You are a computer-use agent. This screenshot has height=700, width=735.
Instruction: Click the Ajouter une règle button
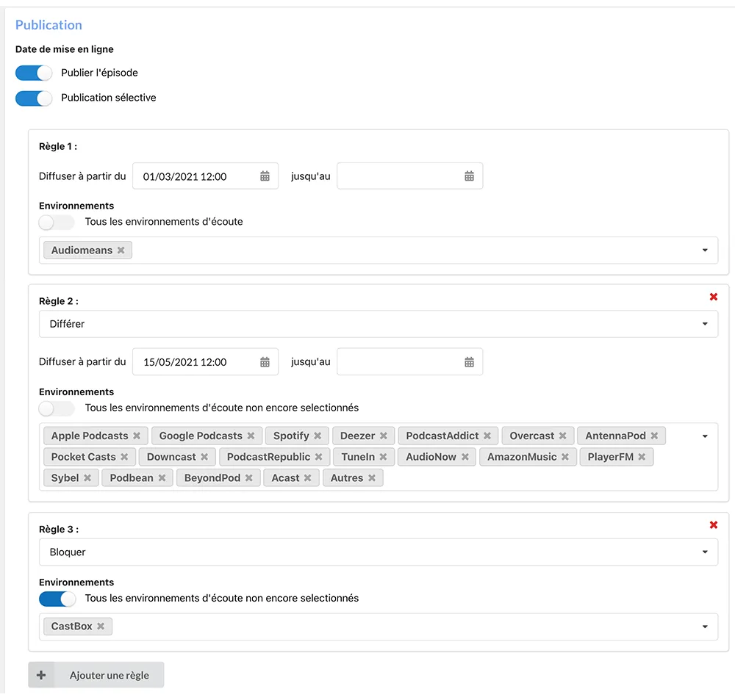[96, 675]
